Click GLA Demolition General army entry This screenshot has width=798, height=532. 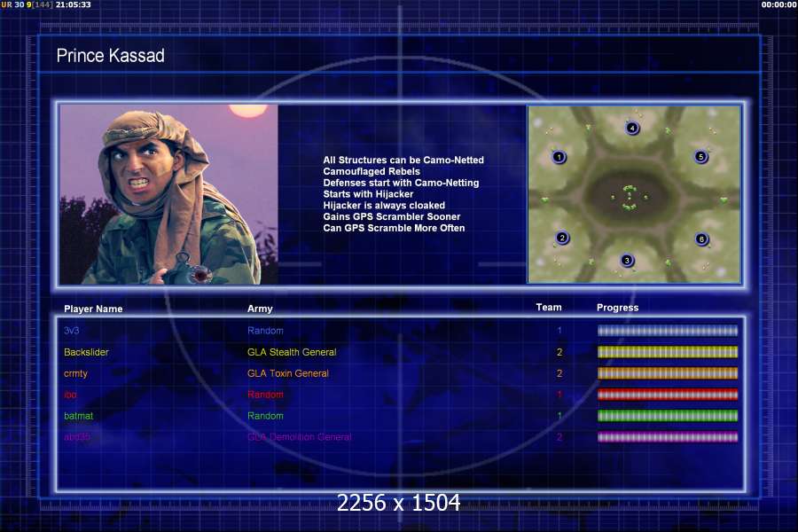point(300,437)
